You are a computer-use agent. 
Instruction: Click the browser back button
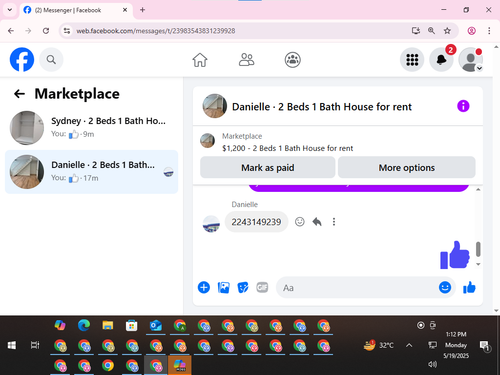point(11,31)
